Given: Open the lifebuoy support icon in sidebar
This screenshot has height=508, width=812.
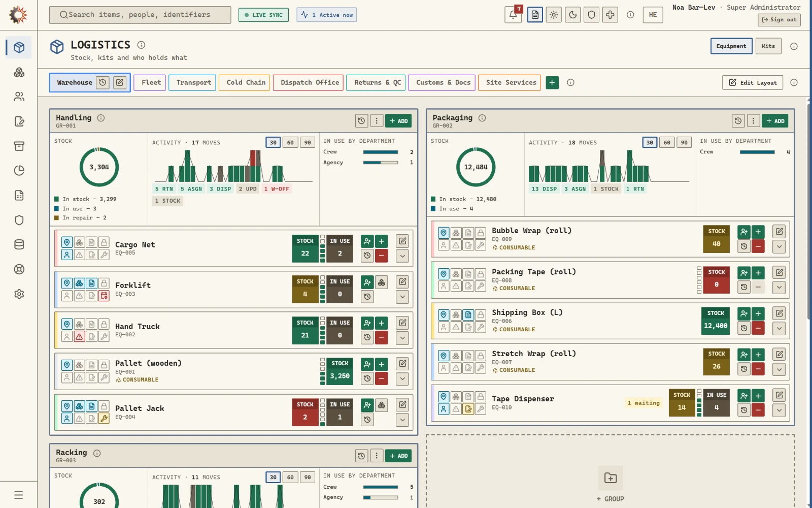Looking at the screenshot, I should click(x=19, y=269).
